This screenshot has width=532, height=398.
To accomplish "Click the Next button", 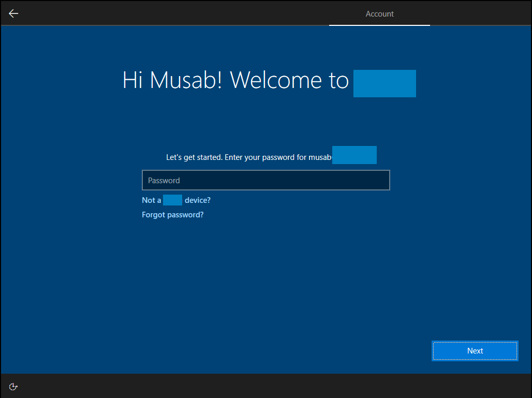I will (x=475, y=351).
